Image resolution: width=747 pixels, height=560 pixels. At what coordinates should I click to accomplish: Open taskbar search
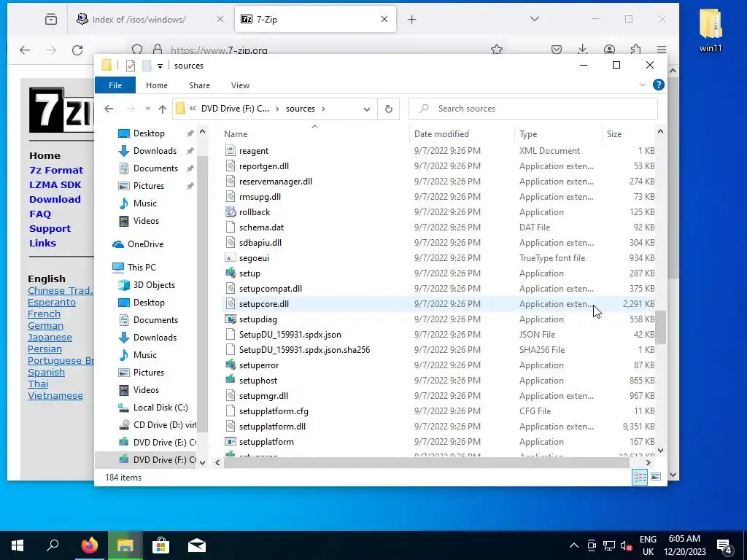pos(53,545)
